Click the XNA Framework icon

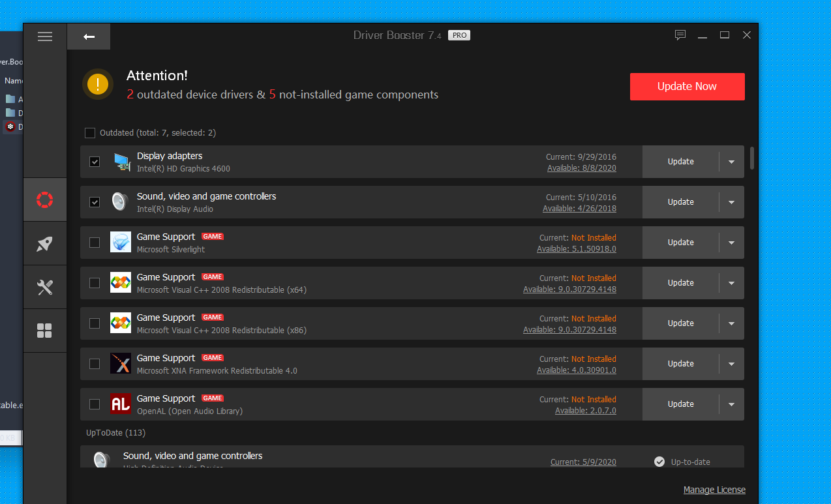[121, 363]
